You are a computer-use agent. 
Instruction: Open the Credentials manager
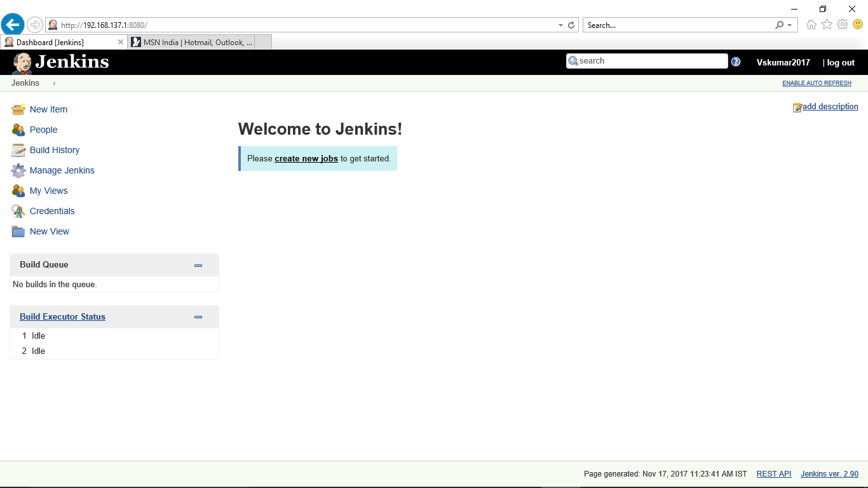(51, 211)
